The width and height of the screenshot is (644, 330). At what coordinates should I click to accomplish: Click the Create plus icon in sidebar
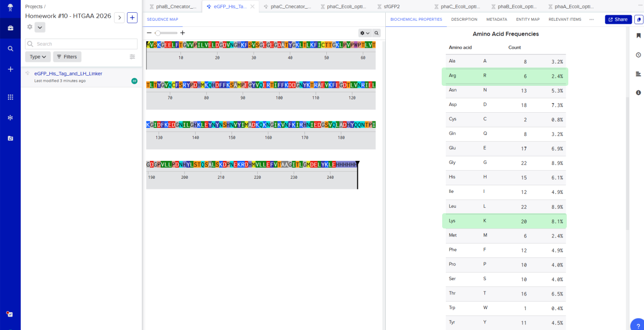click(10, 69)
